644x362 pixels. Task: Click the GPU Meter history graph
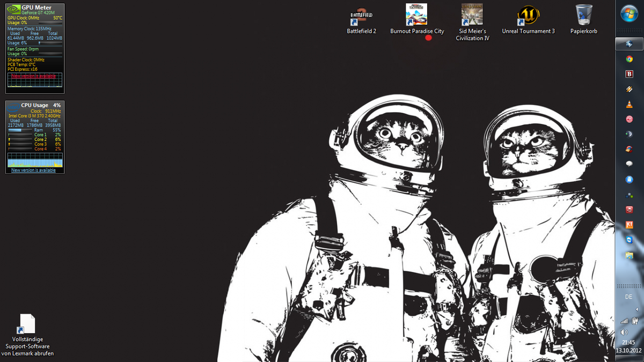[x=35, y=80]
